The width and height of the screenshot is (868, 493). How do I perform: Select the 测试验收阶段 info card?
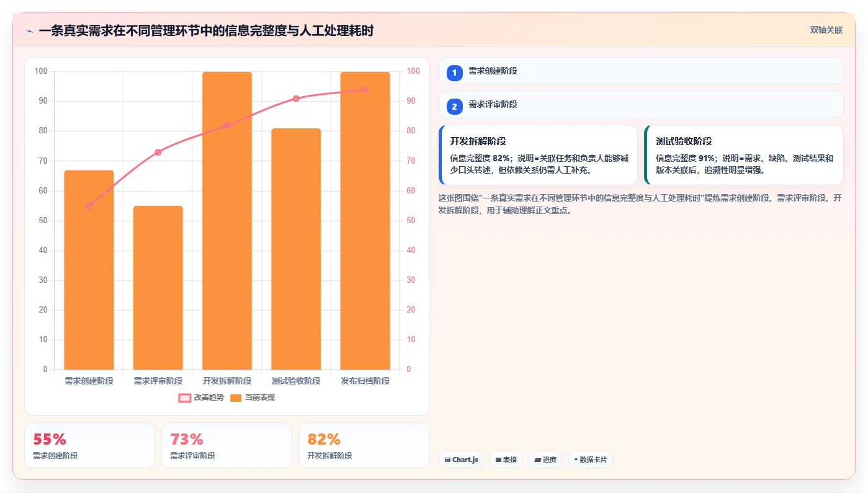(744, 155)
